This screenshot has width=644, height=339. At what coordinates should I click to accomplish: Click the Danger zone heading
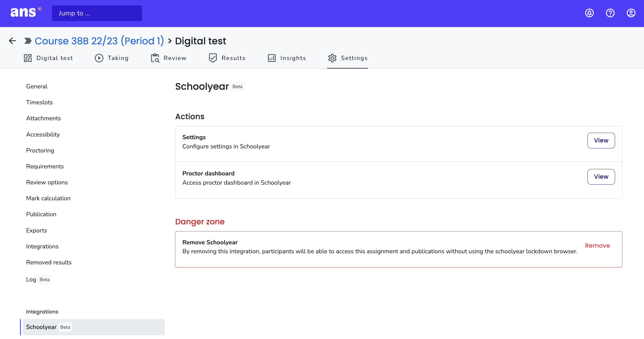click(200, 222)
